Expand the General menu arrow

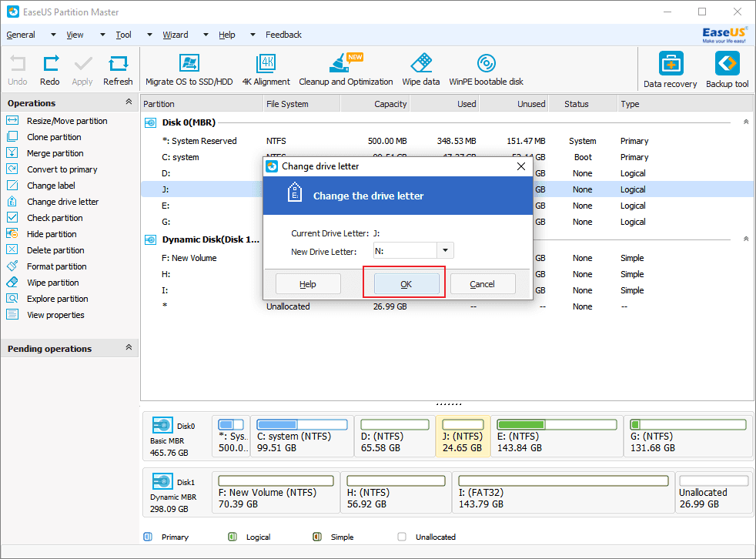point(54,35)
